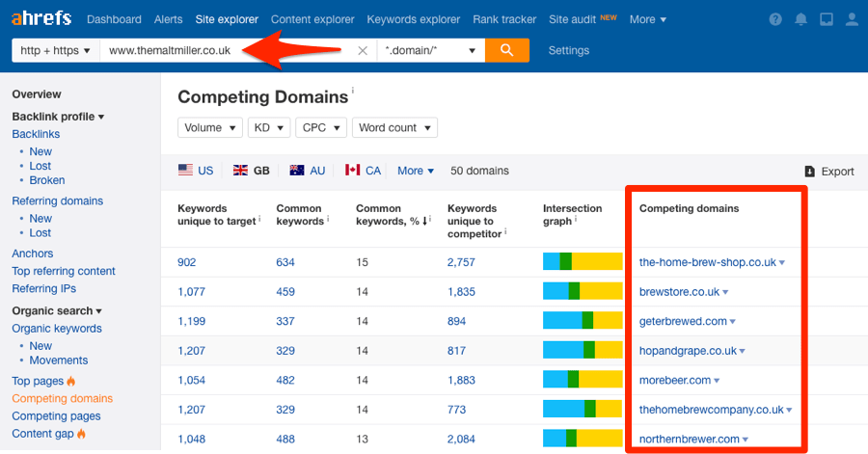This screenshot has height=454, width=868.
Task: Open the CPC filter dropdown
Action: 321,128
